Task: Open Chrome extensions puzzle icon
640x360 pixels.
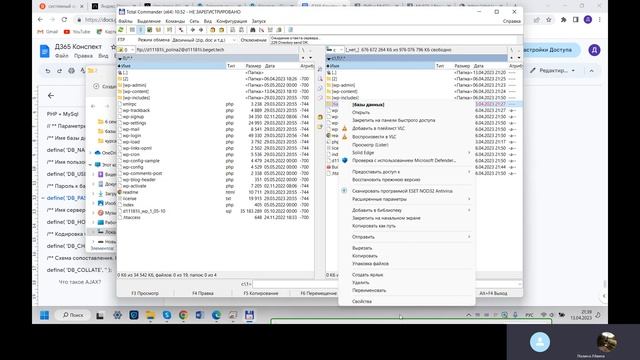Action: (x=563, y=19)
